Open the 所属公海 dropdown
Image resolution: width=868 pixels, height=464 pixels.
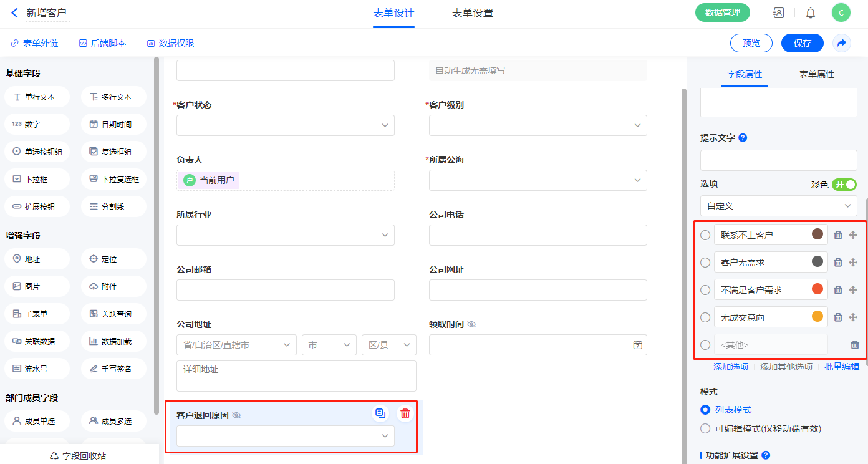point(538,180)
